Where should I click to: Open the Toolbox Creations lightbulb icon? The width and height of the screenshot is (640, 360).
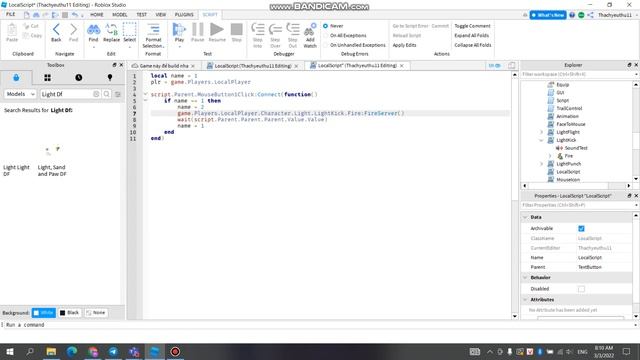pos(110,78)
